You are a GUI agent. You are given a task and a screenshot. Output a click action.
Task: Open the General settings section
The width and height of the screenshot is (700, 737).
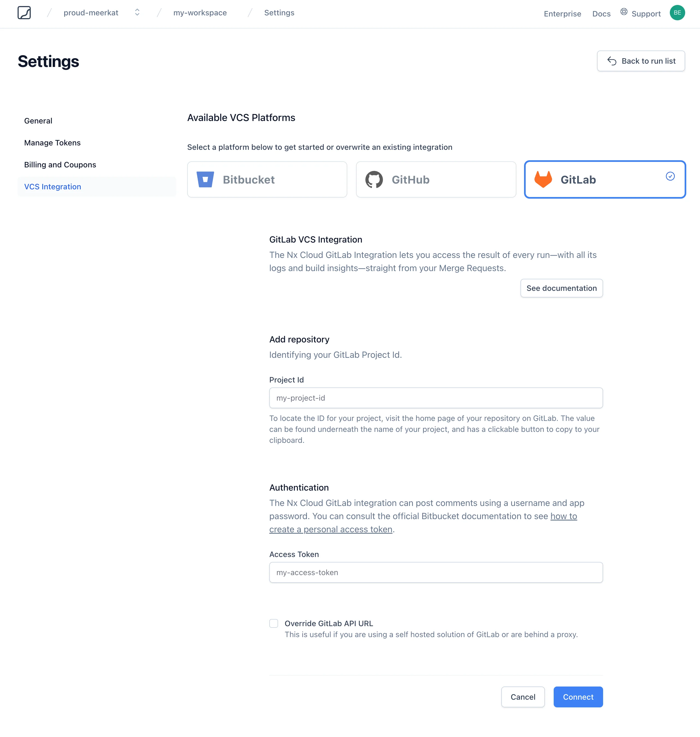click(x=38, y=120)
